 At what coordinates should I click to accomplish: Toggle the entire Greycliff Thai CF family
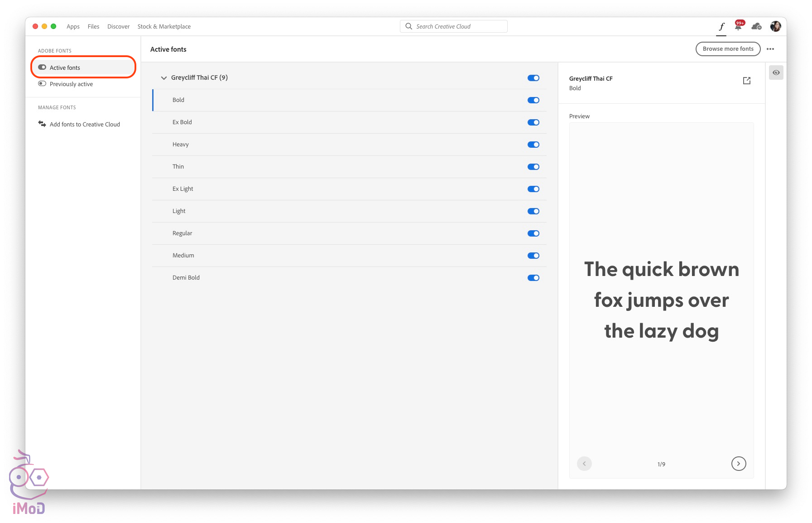tap(533, 78)
